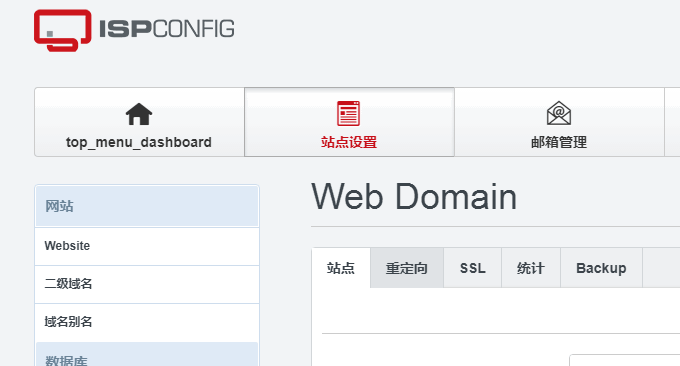Image resolution: width=680 pixels, height=366 pixels.
Task: Open the 站点设置 text label
Action: tap(349, 142)
